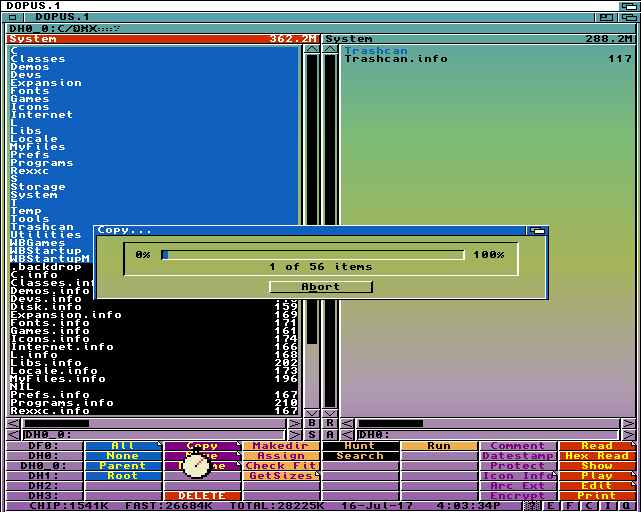Screen dimensions: 641x512
Task: Click the right arrow after the DH0_0: path field
Action: (294, 435)
